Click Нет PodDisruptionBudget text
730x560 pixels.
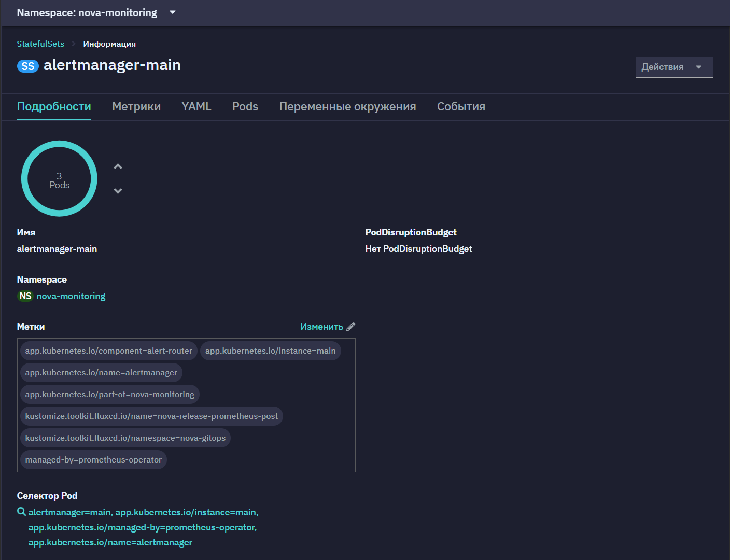pyautogui.click(x=418, y=249)
